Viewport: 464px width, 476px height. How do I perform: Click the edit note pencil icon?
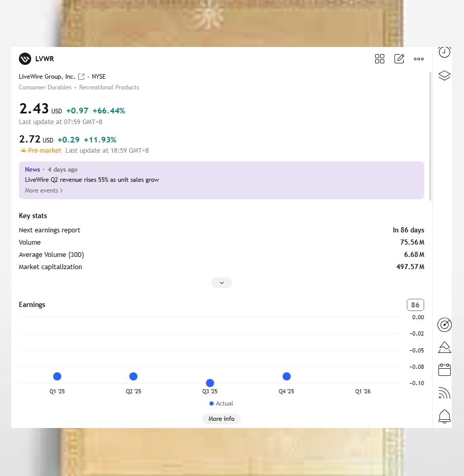point(399,59)
